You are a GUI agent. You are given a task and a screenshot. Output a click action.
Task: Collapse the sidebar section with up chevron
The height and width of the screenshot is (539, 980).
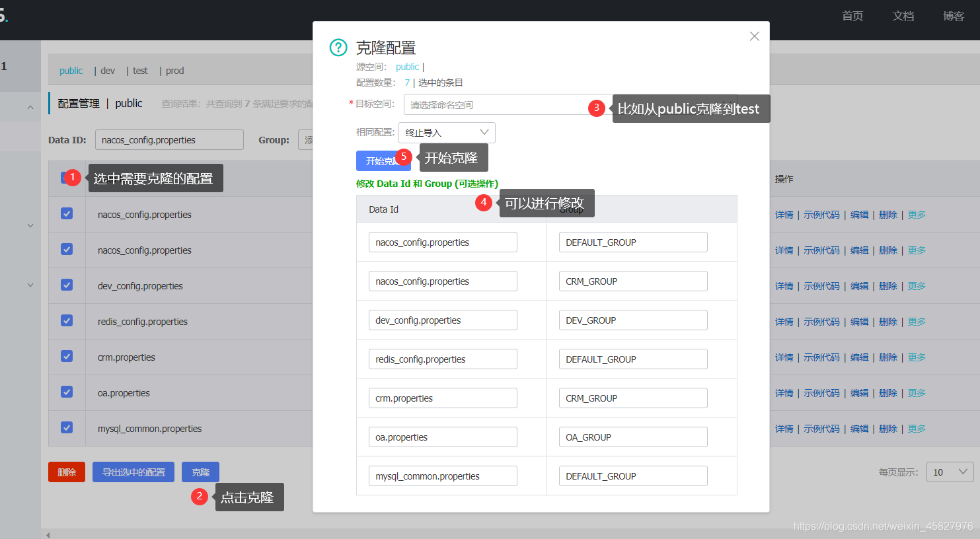30,107
